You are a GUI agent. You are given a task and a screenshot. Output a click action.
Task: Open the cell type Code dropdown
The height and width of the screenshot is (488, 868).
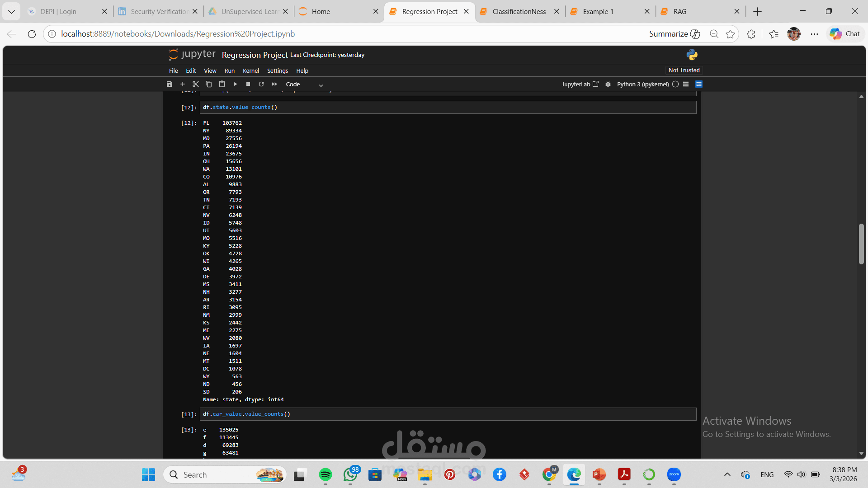point(304,84)
